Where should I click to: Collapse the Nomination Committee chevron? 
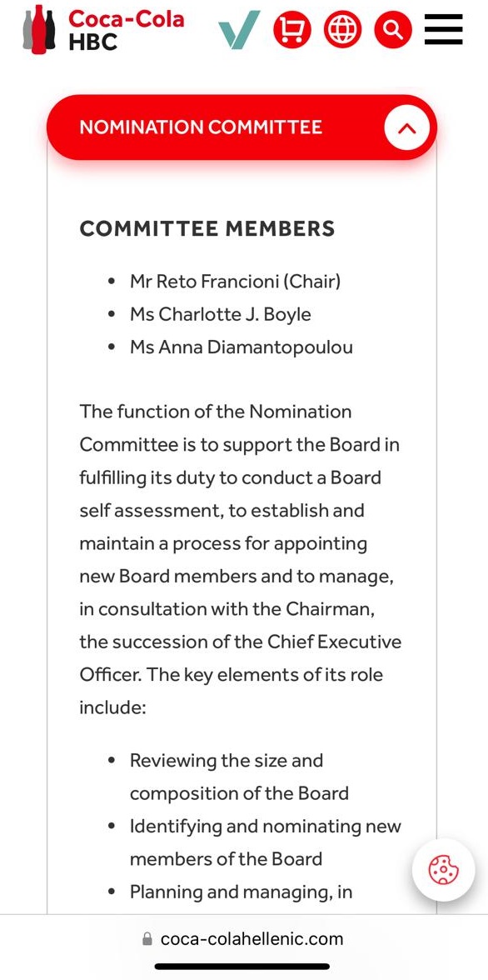[406, 127]
